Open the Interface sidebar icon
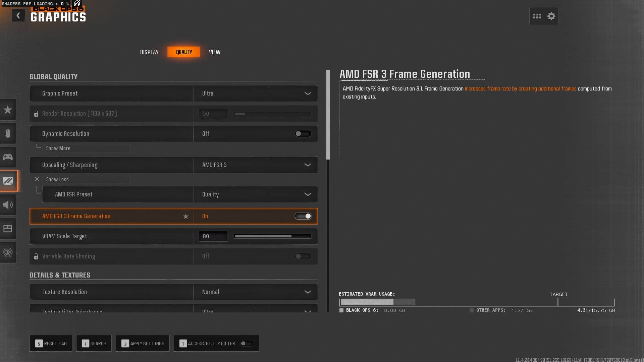The width and height of the screenshot is (644, 362). click(8, 229)
